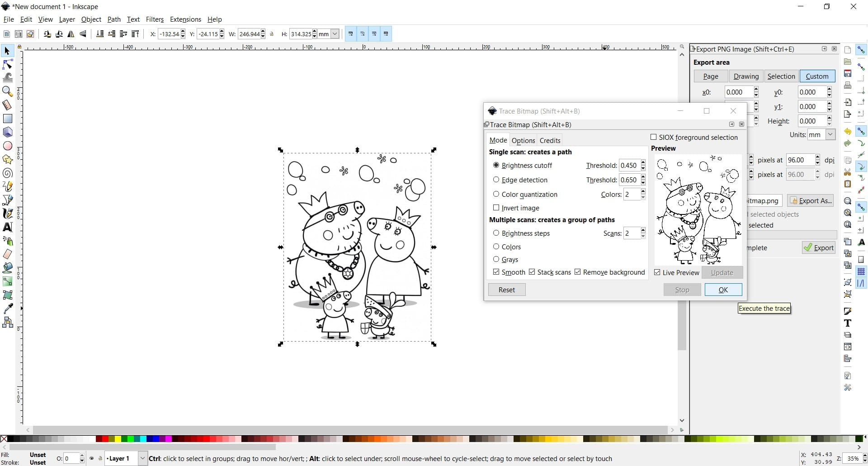Image resolution: width=868 pixels, height=466 pixels.
Task: Open the zoom percentage stepper
Action: (864, 458)
